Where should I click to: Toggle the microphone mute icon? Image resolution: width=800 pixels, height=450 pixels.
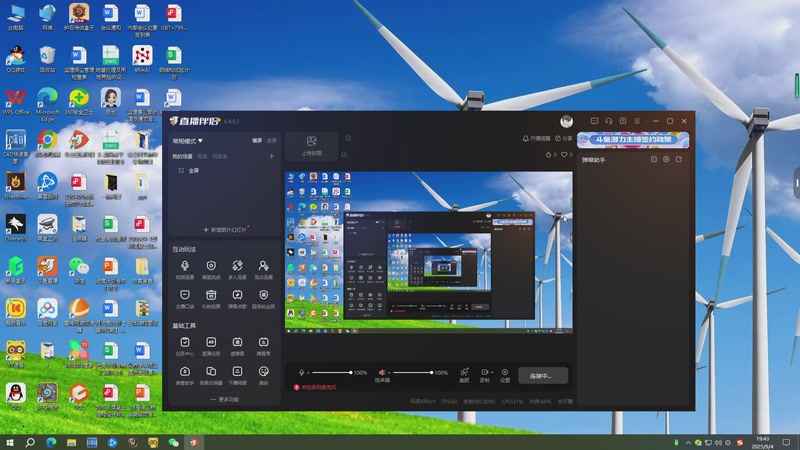point(302,372)
